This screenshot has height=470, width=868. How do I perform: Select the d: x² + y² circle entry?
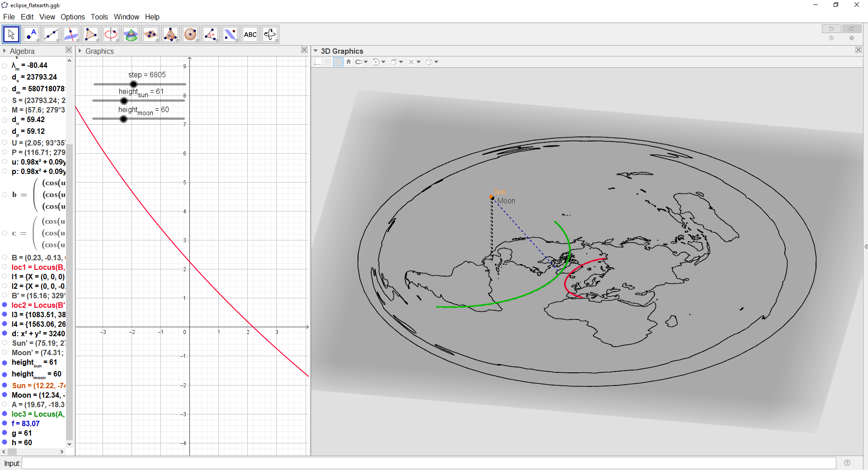pos(38,334)
